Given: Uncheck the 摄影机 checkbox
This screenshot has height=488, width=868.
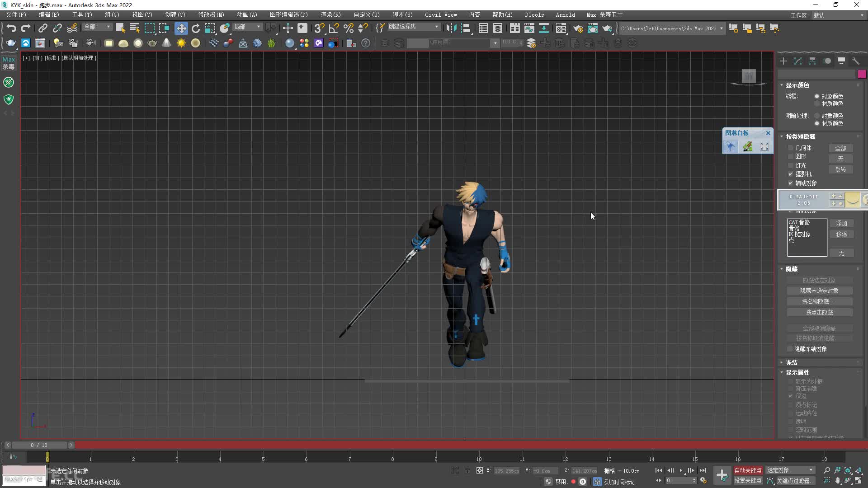Looking at the screenshot, I should pyautogui.click(x=791, y=174).
